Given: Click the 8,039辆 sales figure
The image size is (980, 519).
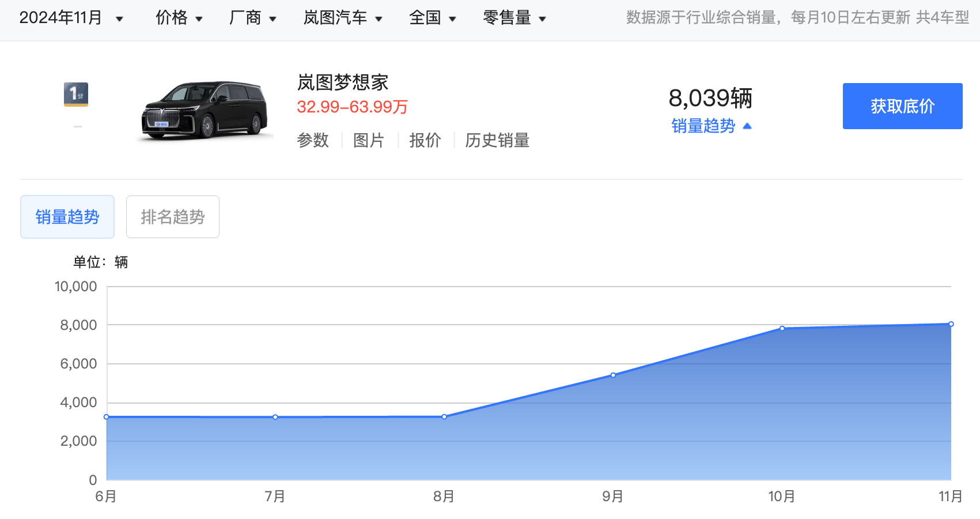Looking at the screenshot, I should 710,98.
